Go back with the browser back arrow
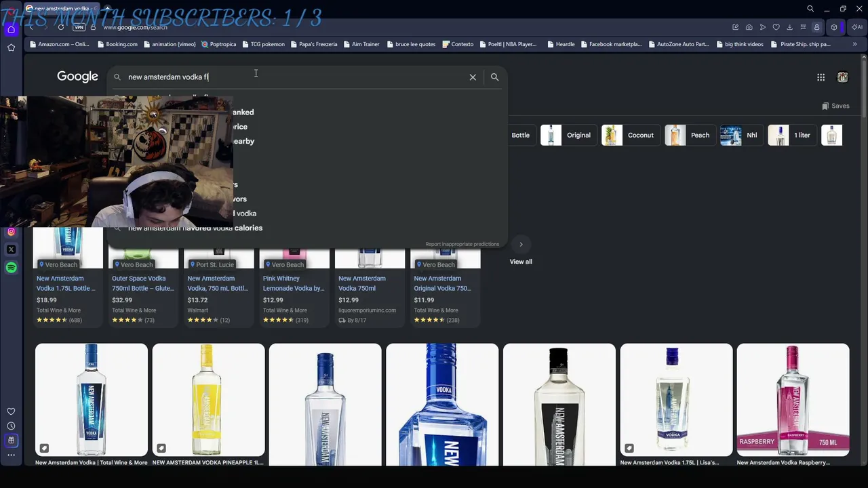Viewport: 868px width, 488px height. pos(31,27)
